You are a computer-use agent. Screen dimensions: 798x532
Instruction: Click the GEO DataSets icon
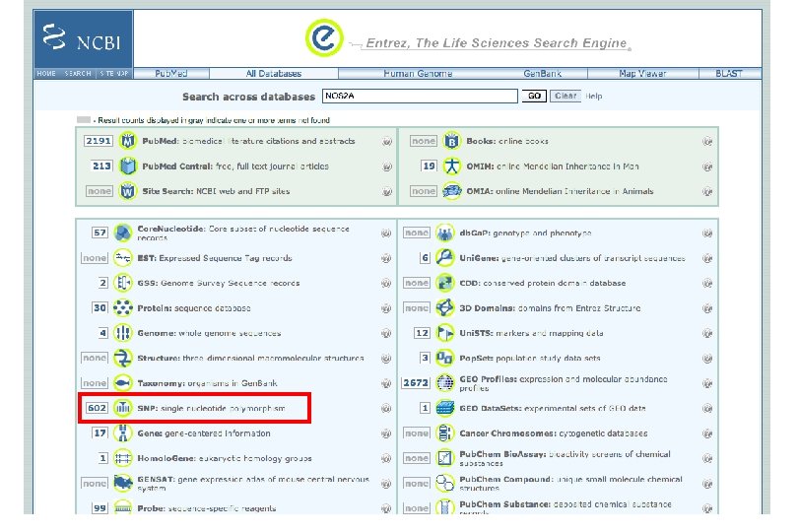click(444, 408)
